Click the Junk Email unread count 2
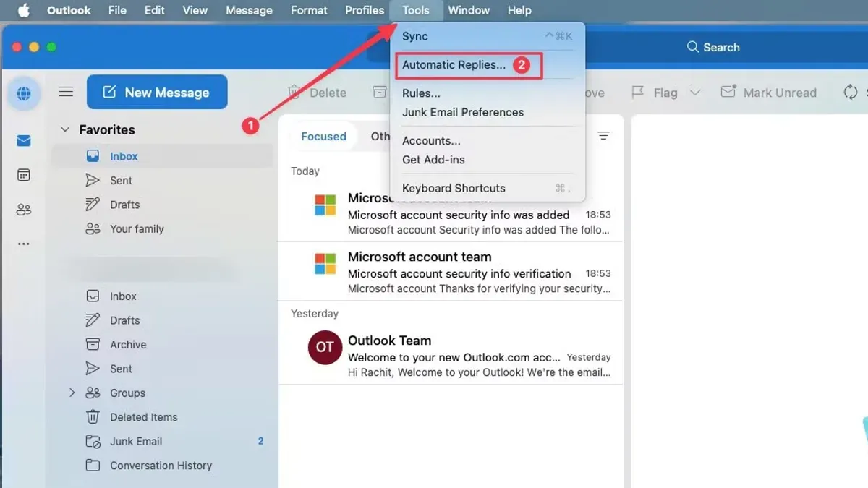 [261, 441]
